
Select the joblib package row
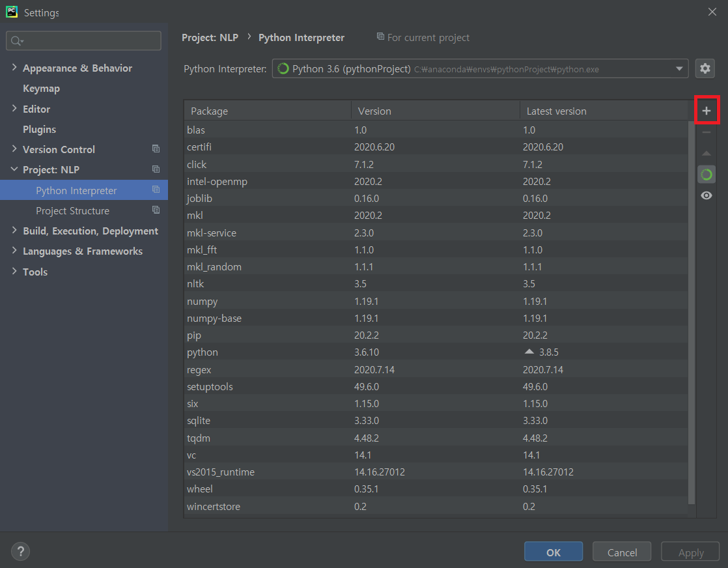(436, 198)
